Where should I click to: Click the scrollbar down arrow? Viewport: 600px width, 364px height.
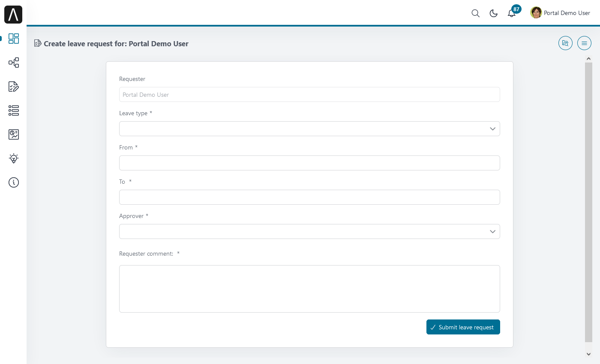point(588,354)
